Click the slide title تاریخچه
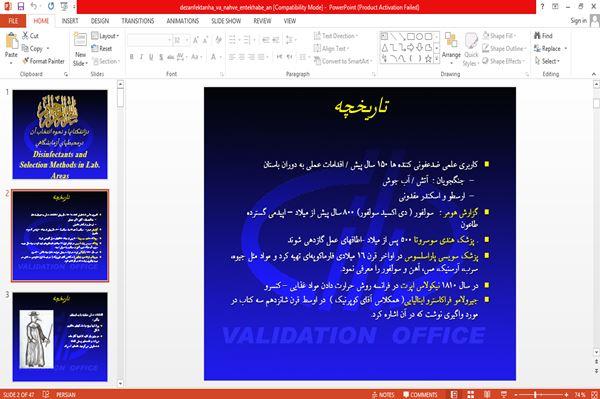 pos(361,108)
